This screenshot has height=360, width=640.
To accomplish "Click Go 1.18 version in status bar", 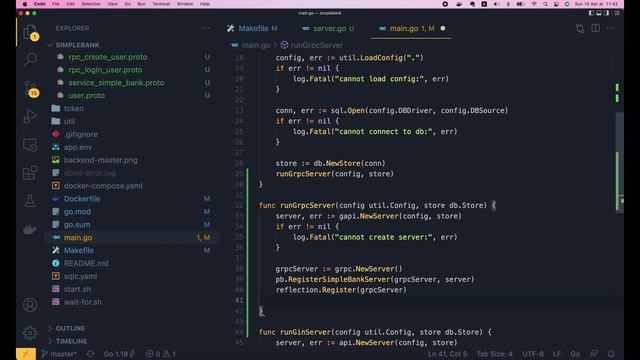I will click(119, 354).
